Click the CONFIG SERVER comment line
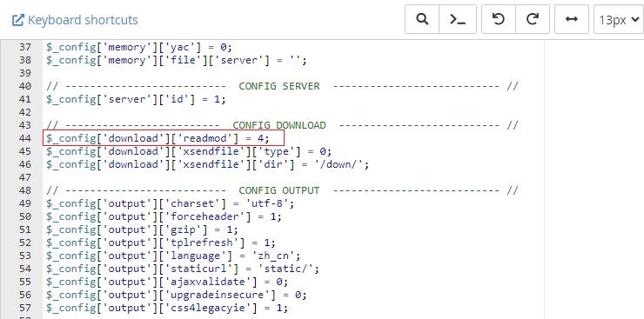This screenshot has width=644, height=319. (282, 86)
